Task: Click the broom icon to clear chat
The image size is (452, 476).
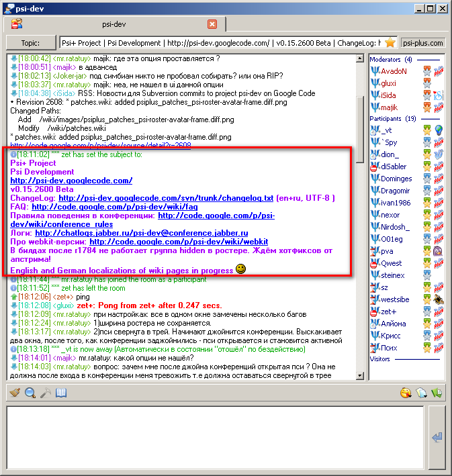Action: coord(15,393)
